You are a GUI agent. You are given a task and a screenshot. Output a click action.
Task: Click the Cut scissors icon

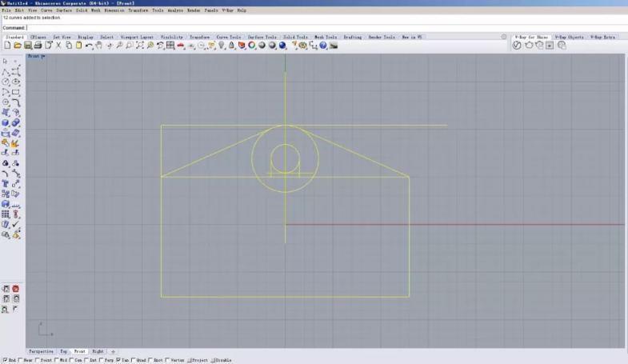point(58,46)
